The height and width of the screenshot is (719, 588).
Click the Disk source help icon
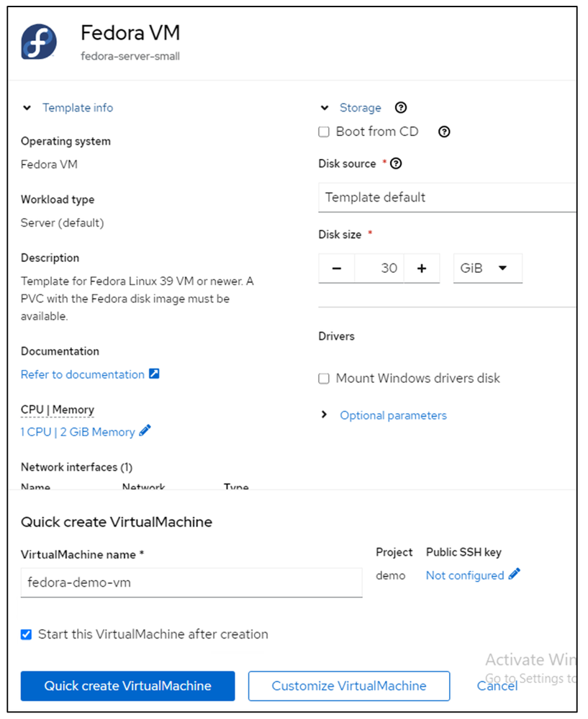click(x=396, y=164)
